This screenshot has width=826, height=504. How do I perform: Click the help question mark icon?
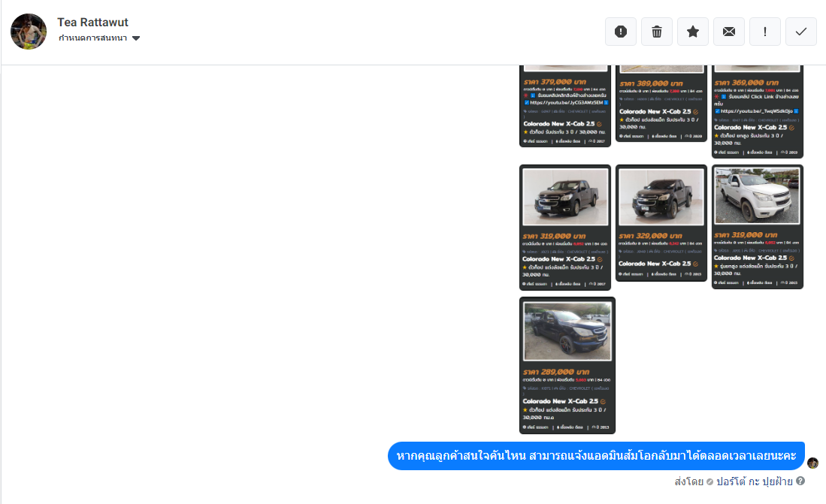(800, 481)
